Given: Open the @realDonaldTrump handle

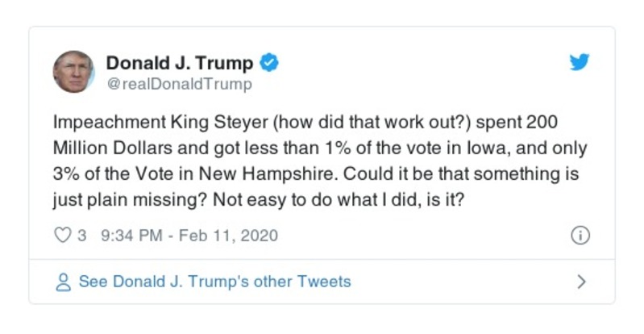Looking at the screenshot, I should [x=179, y=84].
